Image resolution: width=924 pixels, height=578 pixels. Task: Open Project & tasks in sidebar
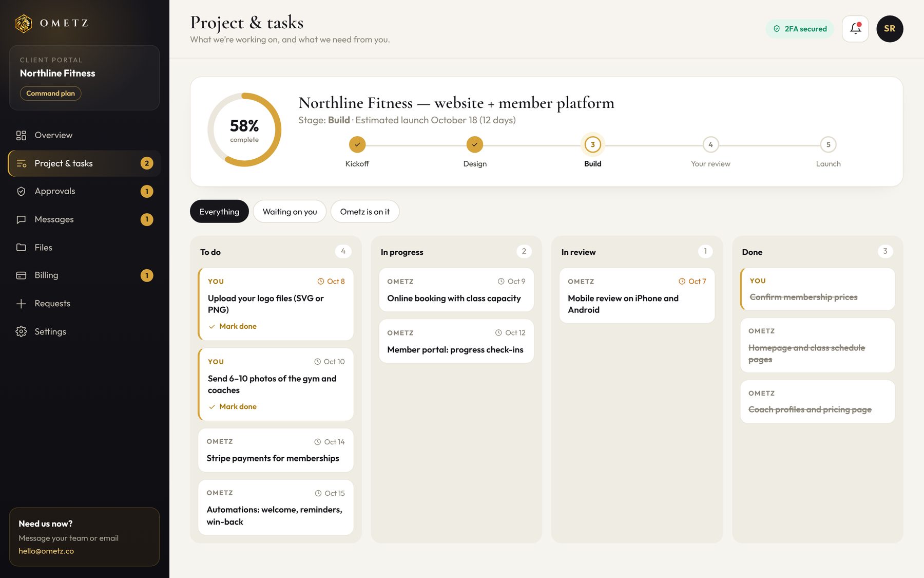point(84,163)
